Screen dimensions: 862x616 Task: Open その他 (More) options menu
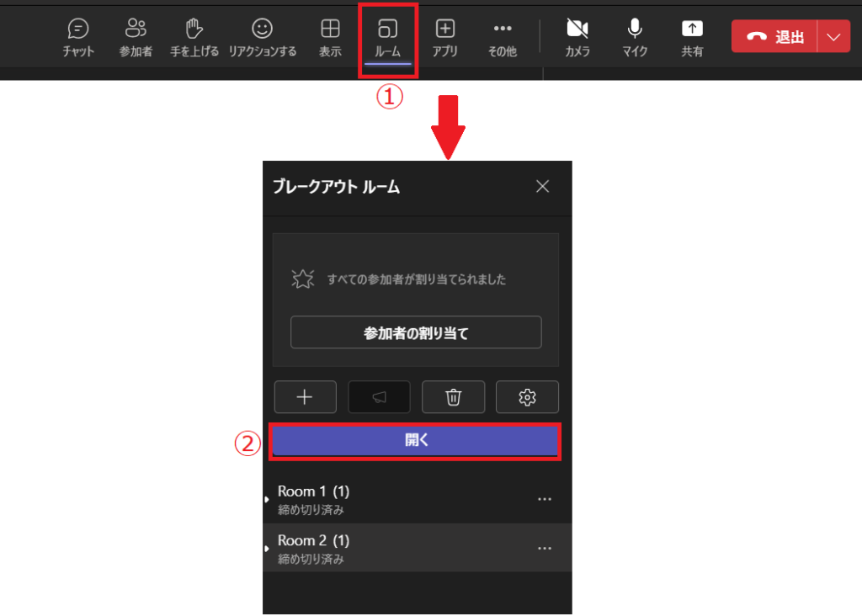click(503, 38)
